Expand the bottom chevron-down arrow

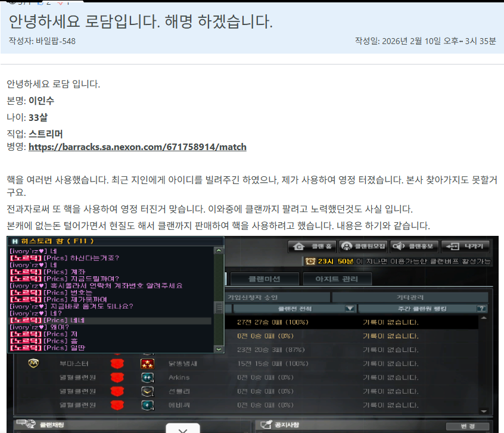pyautogui.click(x=182, y=429)
